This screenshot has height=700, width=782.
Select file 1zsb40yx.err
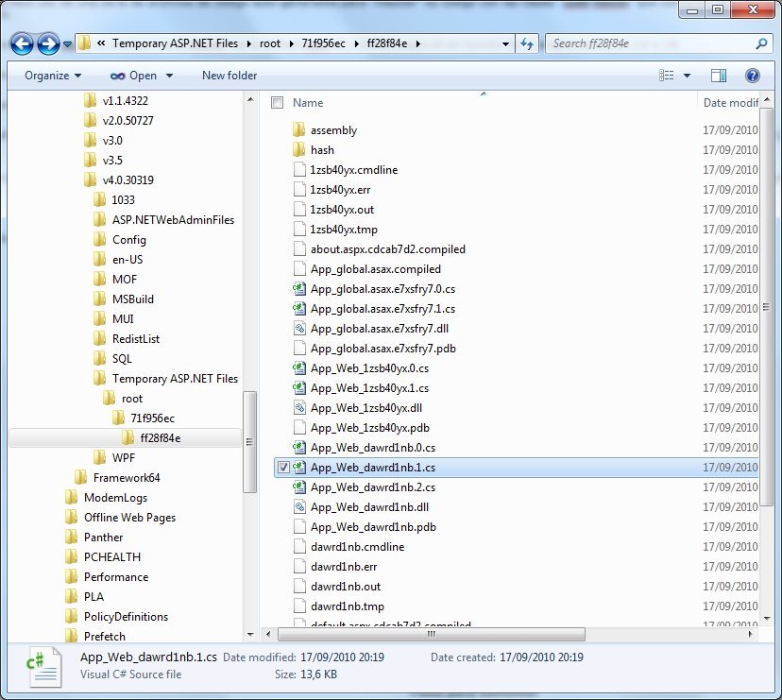coord(340,190)
